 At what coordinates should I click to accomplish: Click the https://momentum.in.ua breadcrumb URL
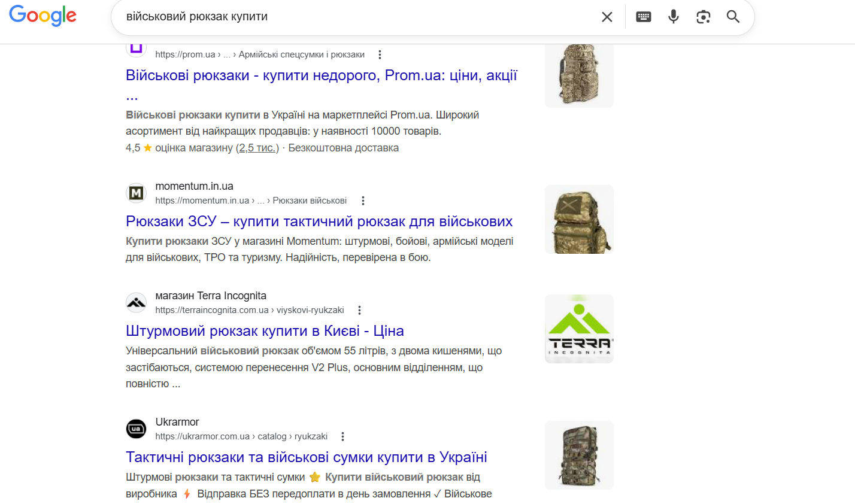(251, 201)
